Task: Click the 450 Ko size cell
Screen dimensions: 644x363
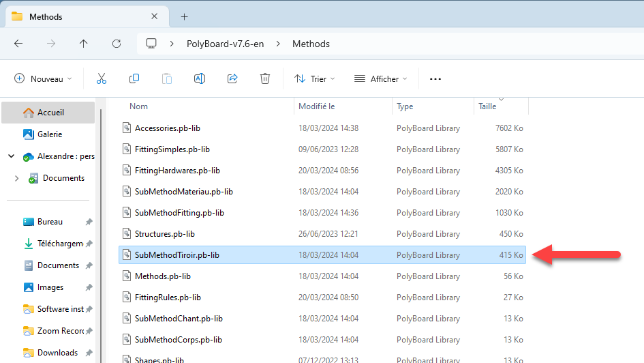Action: [x=511, y=233]
